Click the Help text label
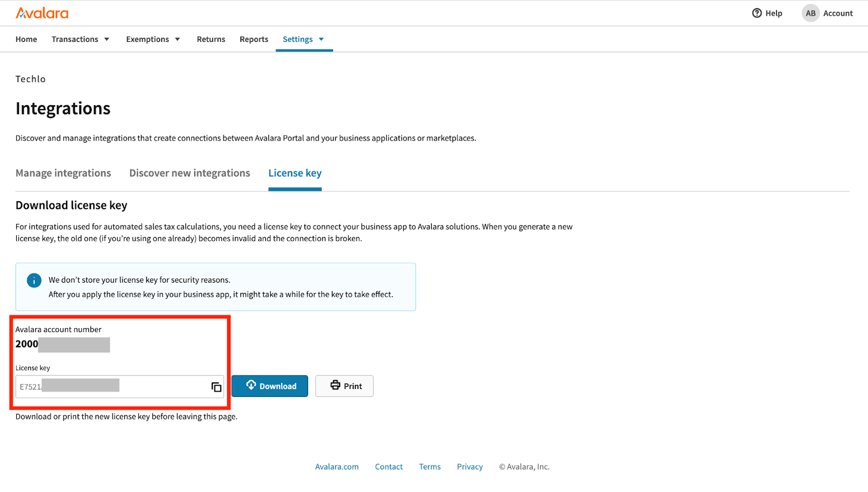868x492 pixels. coord(774,13)
